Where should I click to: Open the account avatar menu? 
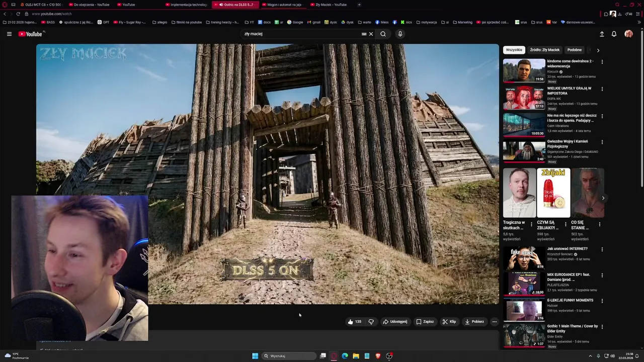pyautogui.click(x=628, y=34)
